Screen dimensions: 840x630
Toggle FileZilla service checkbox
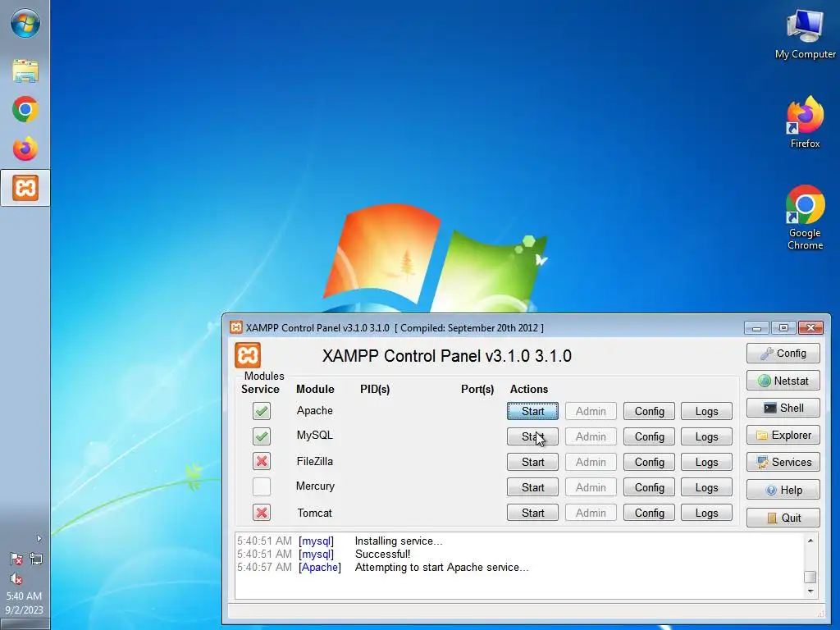pos(262,461)
